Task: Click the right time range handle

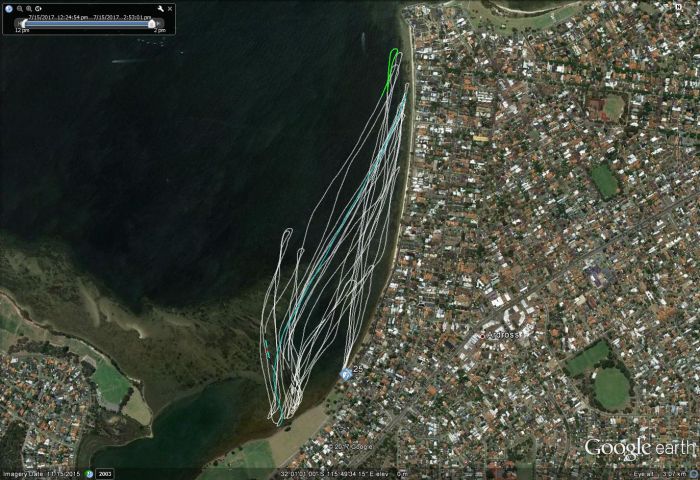Action: coord(152,24)
